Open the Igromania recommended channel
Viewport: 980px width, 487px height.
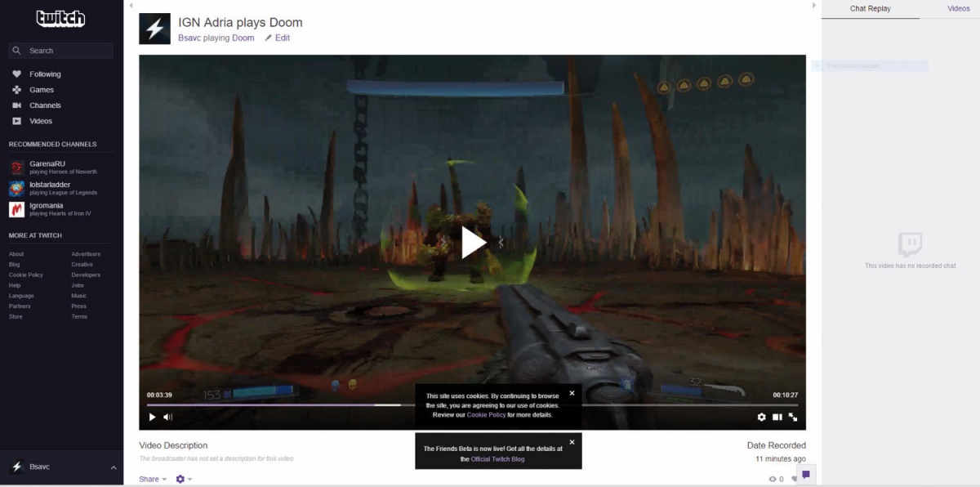click(47, 206)
